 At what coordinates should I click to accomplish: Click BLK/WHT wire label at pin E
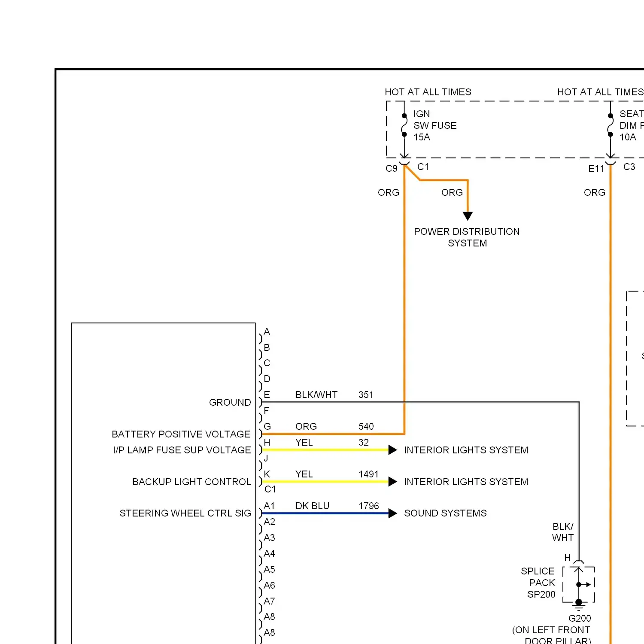(x=316, y=395)
